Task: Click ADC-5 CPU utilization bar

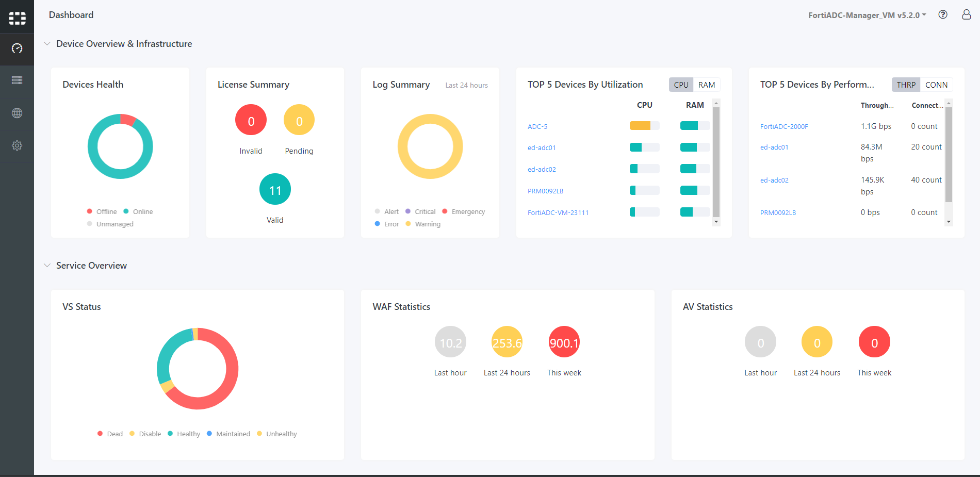Action: [x=644, y=126]
